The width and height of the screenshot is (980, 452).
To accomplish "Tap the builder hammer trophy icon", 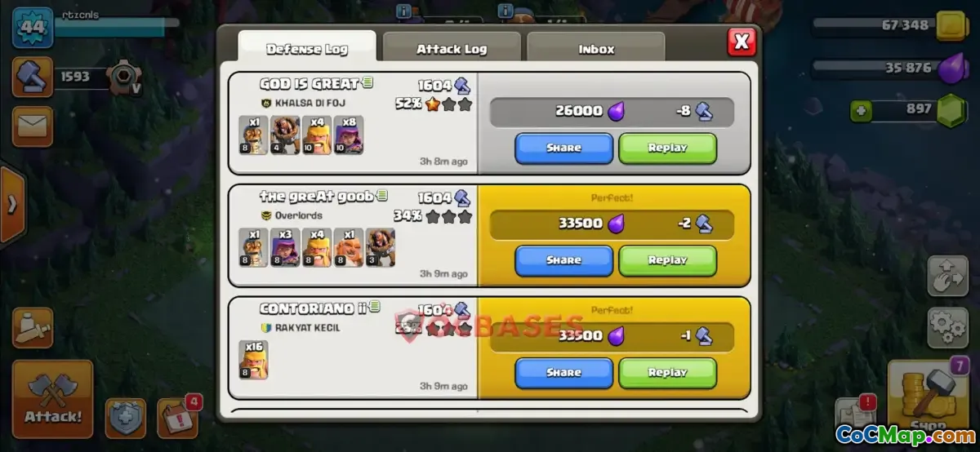I will point(33,77).
